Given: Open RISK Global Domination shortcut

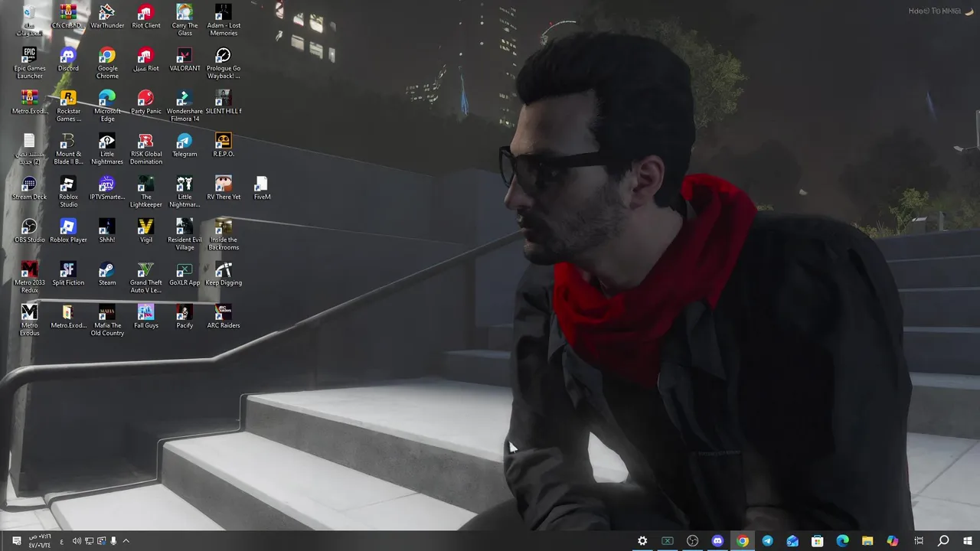Looking at the screenshot, I should [x=145, y=149].
